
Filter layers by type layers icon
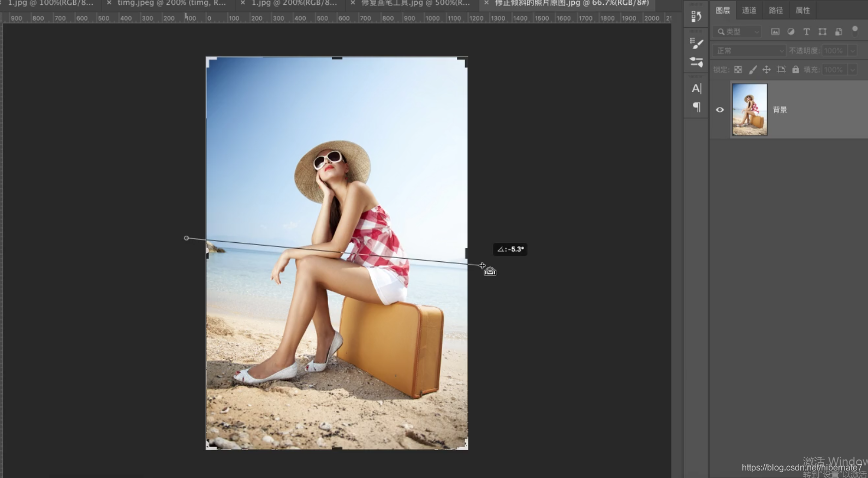pos(806,32)
